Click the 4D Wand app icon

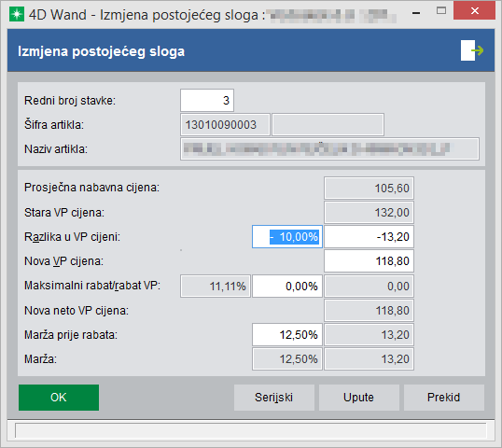[x=17, y=14]
